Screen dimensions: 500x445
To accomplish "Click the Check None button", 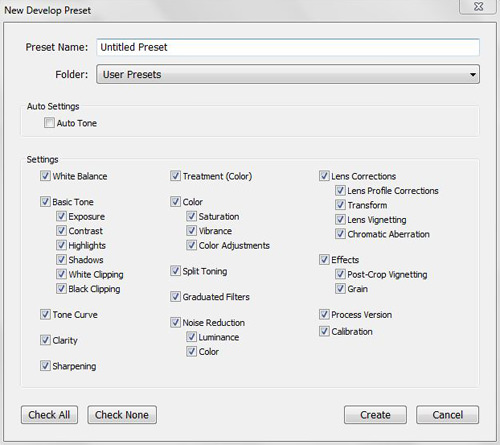I will coord(122,415).
